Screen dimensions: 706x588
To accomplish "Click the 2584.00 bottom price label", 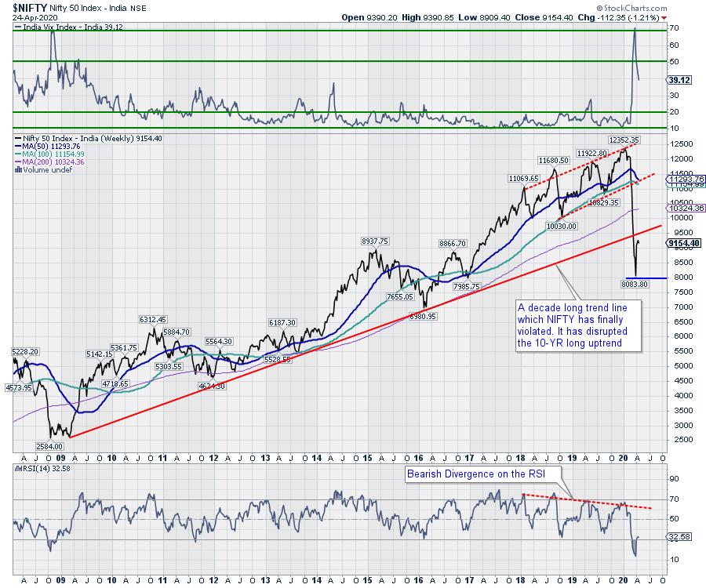I will click(x=49, y=446).
